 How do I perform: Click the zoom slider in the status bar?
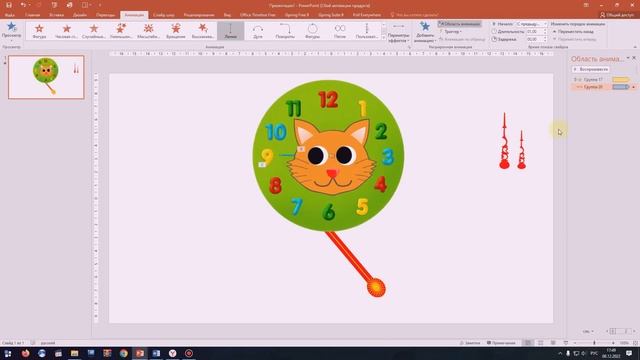(x=594, y=343)
